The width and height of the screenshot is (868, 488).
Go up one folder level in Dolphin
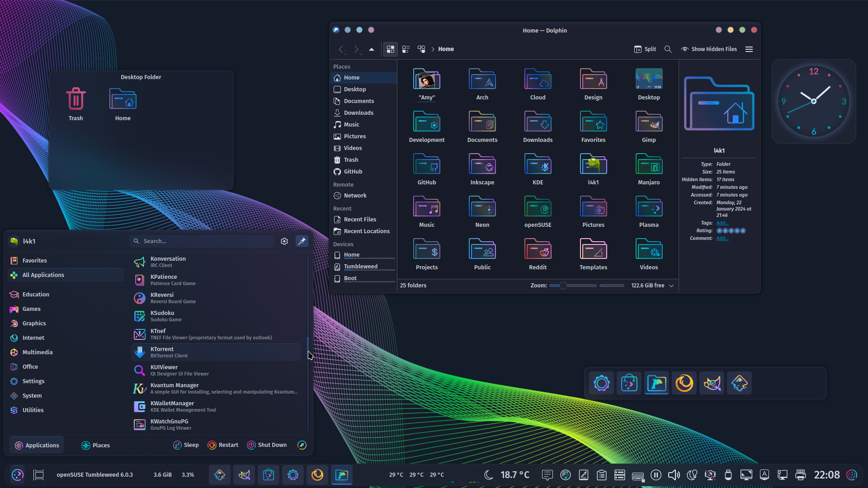point(372,49)
